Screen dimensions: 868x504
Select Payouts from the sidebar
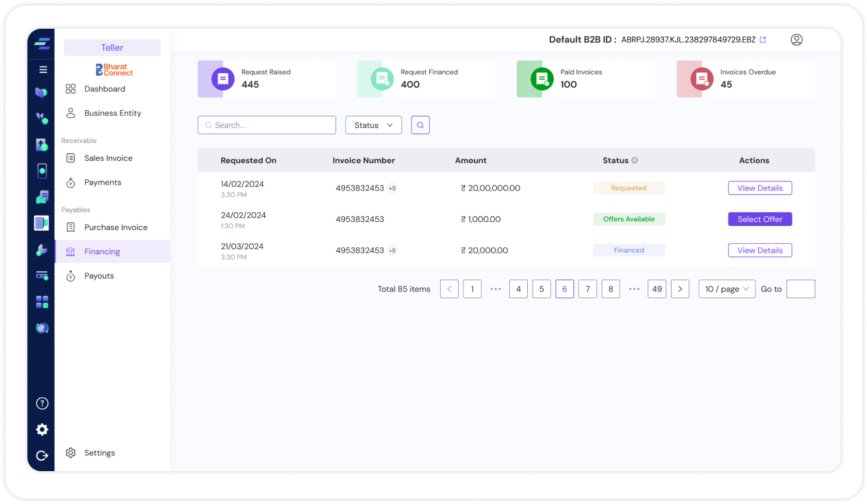tap(99, 276)
